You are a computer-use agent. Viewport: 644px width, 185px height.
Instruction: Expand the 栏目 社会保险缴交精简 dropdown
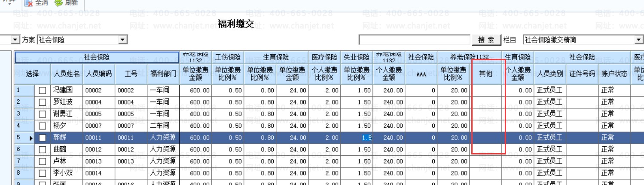[x=639, y=40]
